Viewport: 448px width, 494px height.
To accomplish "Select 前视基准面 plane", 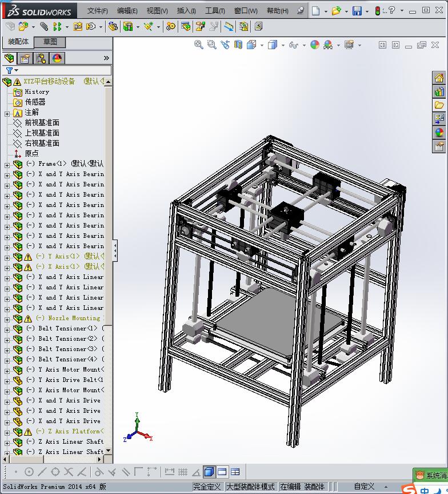I will (42, 122).
